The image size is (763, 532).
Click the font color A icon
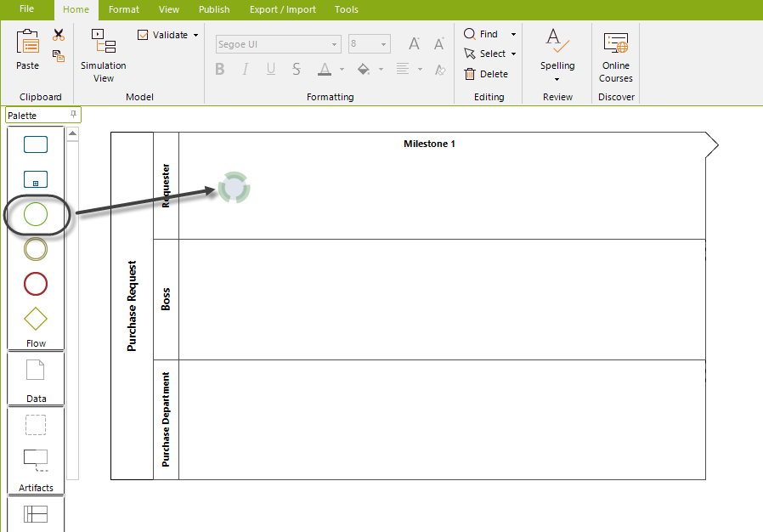324,69
